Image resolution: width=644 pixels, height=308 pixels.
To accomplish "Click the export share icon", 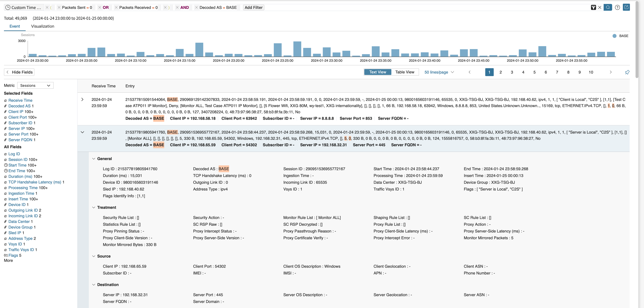I will pyautogui.click(x=626, y=7).
